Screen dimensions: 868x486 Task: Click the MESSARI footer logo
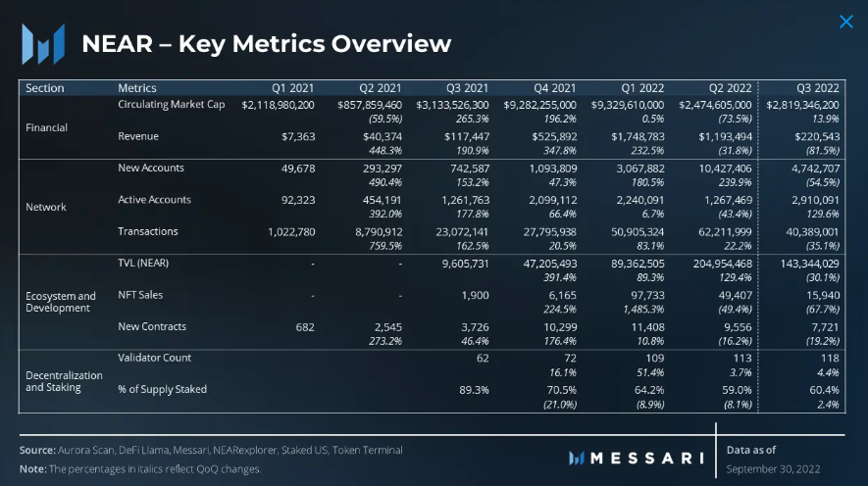pyautogui.click(x=637, y=458)
